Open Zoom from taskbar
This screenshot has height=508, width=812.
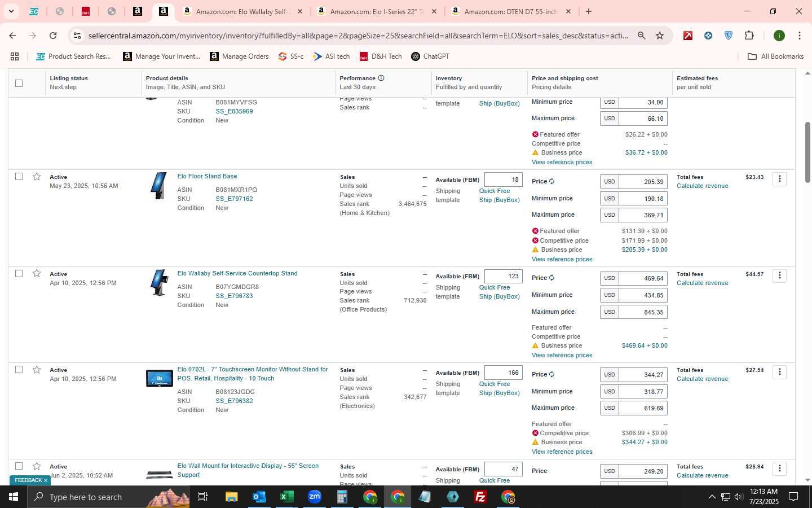point(314,497)
